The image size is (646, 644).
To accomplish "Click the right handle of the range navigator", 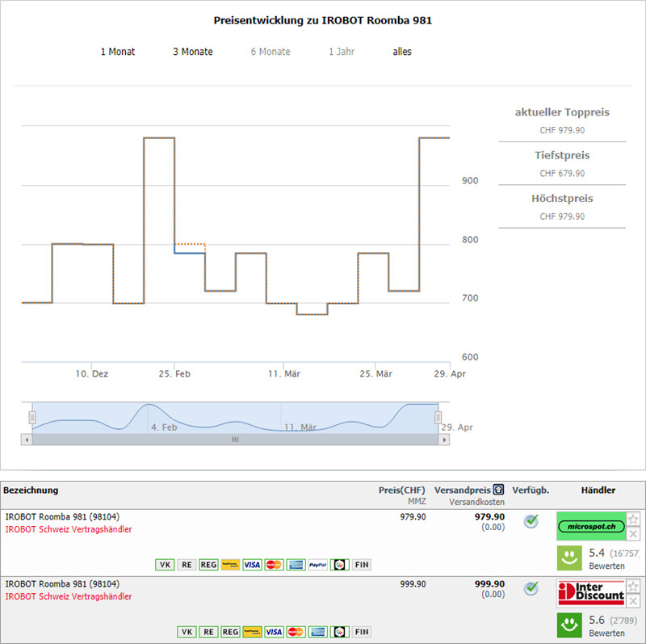I will pyautogui.click(x=438, y=417).
